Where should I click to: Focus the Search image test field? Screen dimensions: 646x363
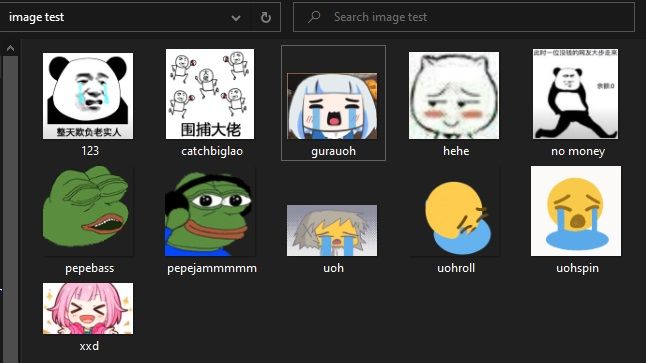[464, 17]
